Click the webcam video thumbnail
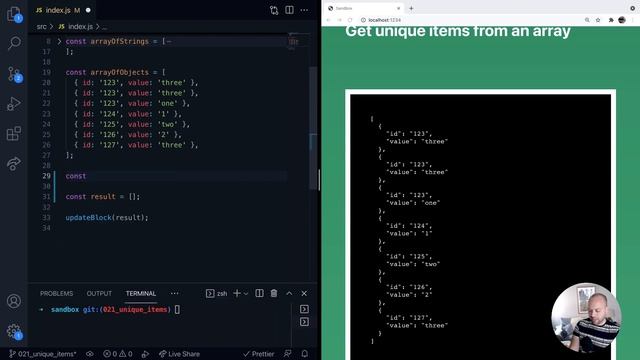 [x=586, y=318]
